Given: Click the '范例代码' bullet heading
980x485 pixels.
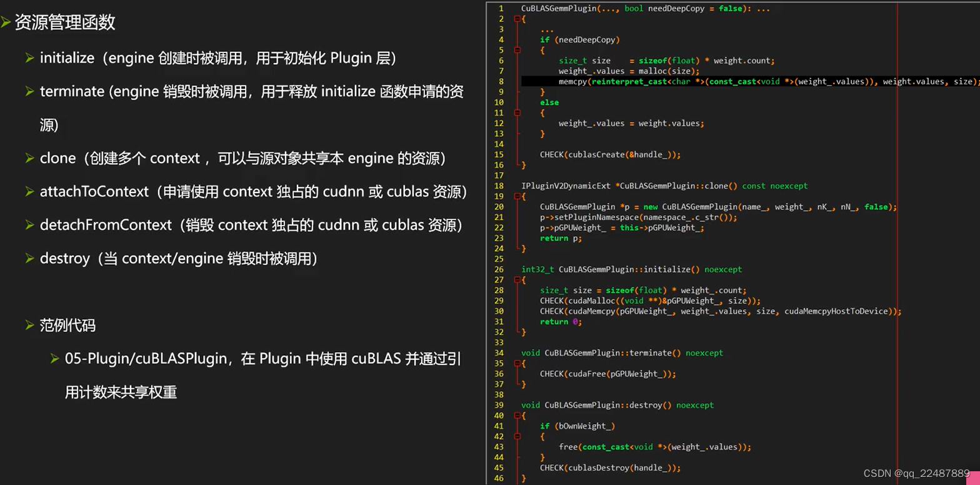Looking at the screenshot, I should click(x=67, y=325).
